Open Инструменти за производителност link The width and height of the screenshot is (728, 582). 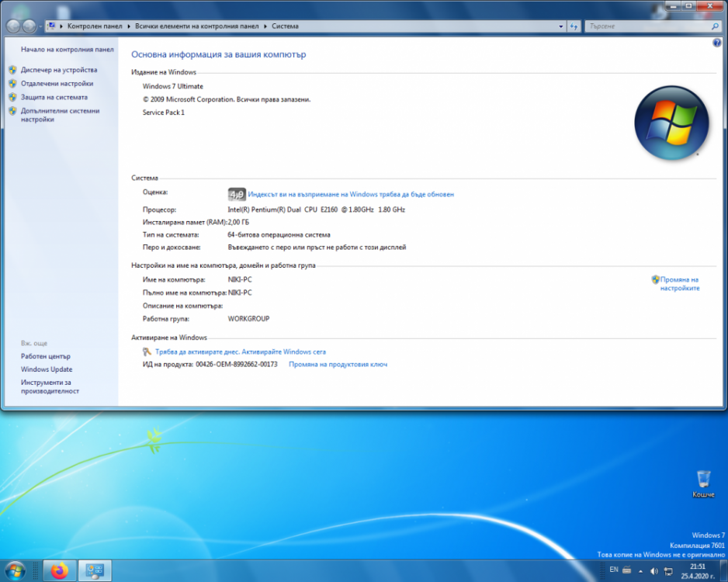[x=50, y=386]
